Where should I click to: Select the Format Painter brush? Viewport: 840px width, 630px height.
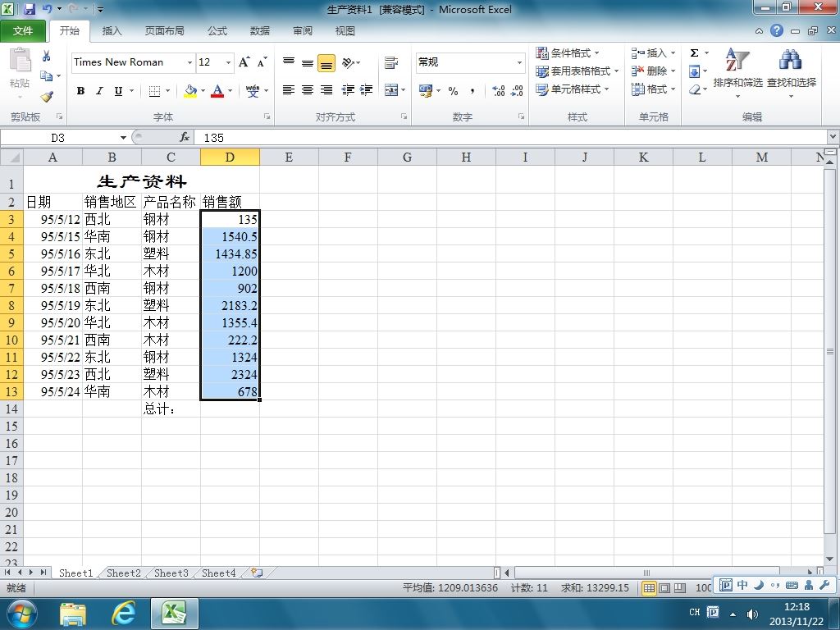47,97
